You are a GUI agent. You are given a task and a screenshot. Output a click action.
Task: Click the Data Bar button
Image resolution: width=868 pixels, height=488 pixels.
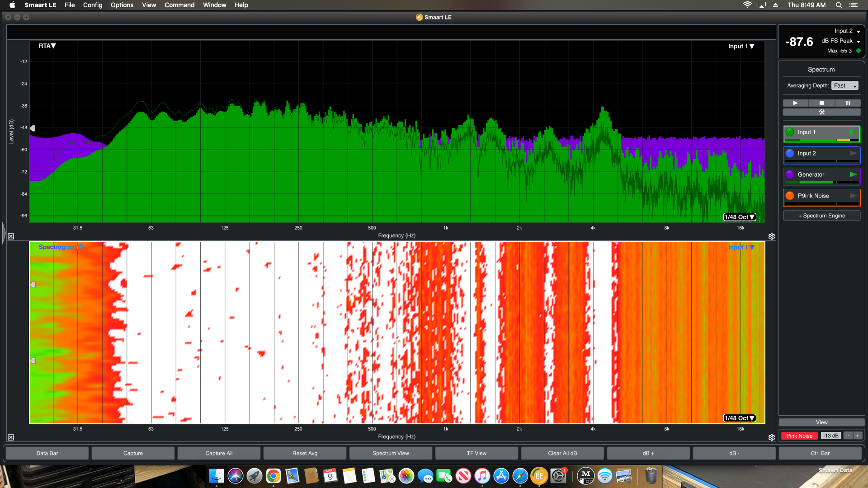[x=47, y=453]
